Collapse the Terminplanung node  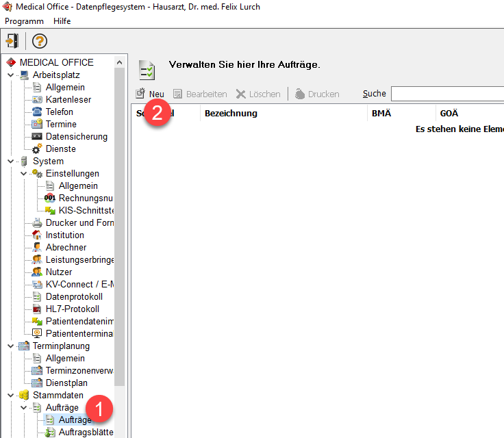pyautogui.click(x=11, y=346)
